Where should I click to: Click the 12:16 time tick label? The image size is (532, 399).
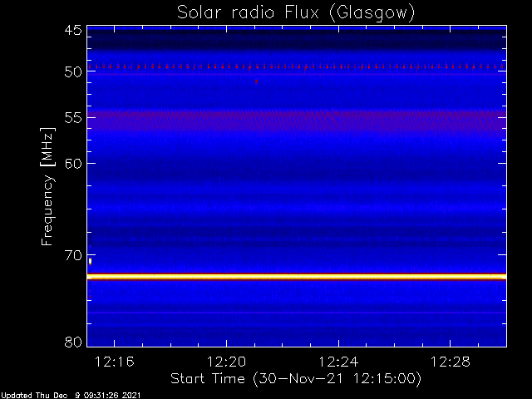[115, 362]
